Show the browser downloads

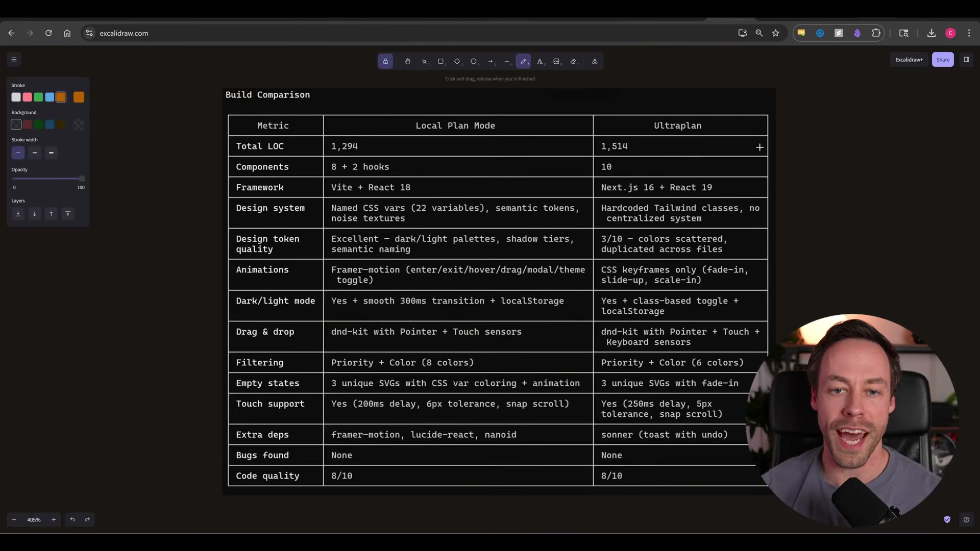tap(932, 33)
